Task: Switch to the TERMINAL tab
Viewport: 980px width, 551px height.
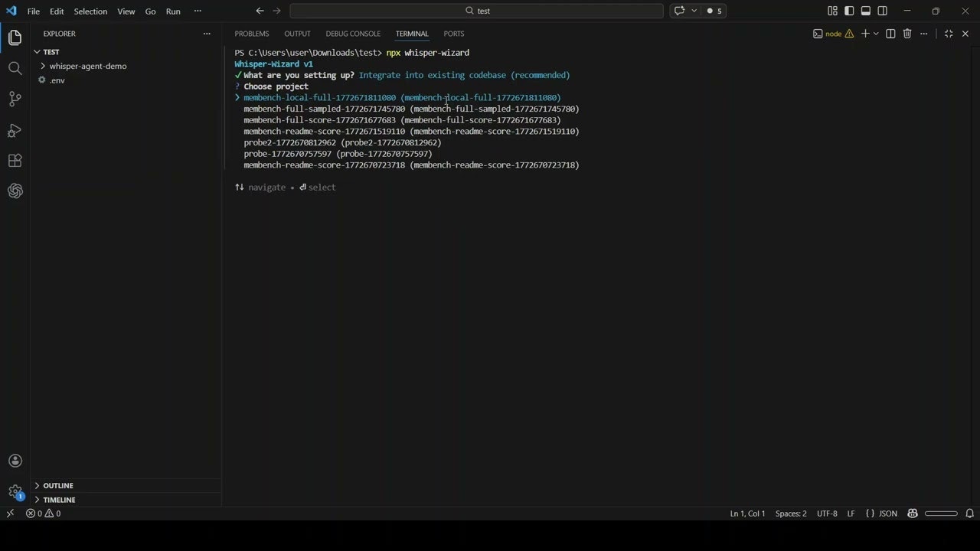Action: (x=412, y=34)
